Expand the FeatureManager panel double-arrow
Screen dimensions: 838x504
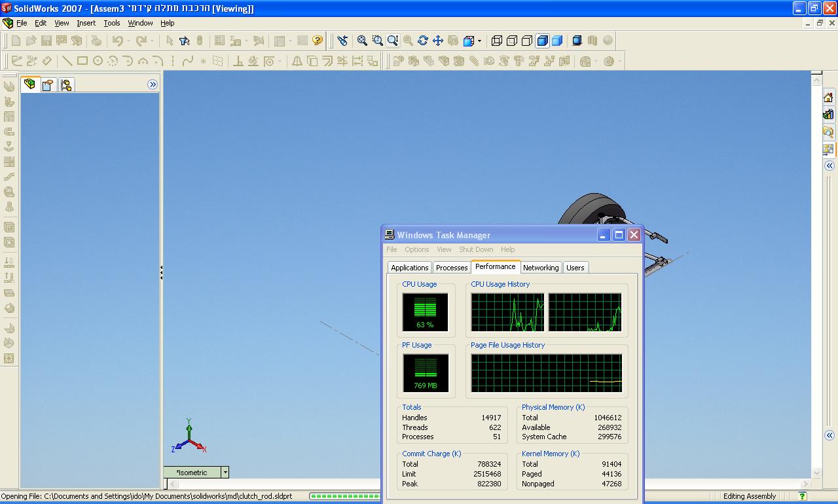tap(153, 84)
